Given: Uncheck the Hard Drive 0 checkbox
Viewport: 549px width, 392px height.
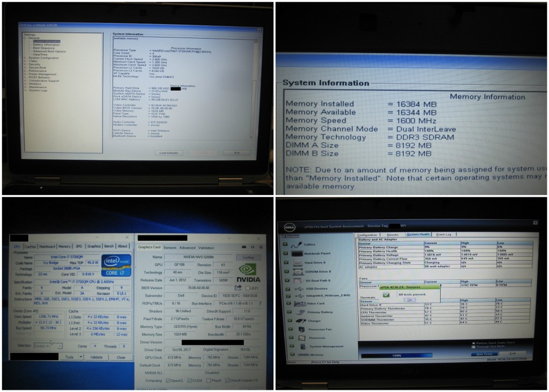Looking at the screenshot, I should 287,262.
